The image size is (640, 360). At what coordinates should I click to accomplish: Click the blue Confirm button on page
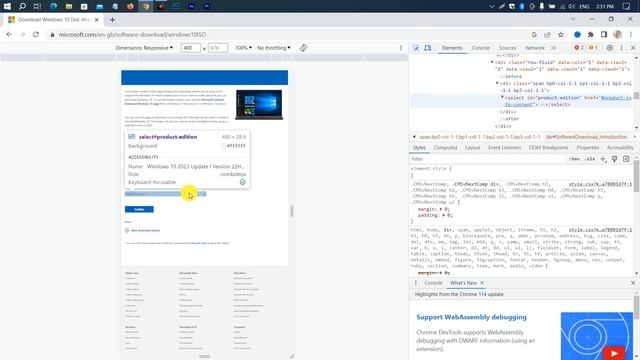click(139, 209)
